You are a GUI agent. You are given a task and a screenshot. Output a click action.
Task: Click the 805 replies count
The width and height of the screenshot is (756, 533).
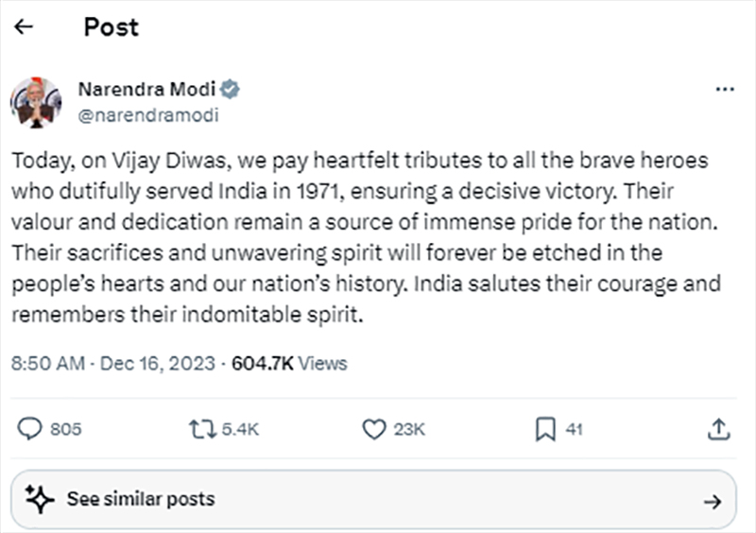(x=65, y=429)
